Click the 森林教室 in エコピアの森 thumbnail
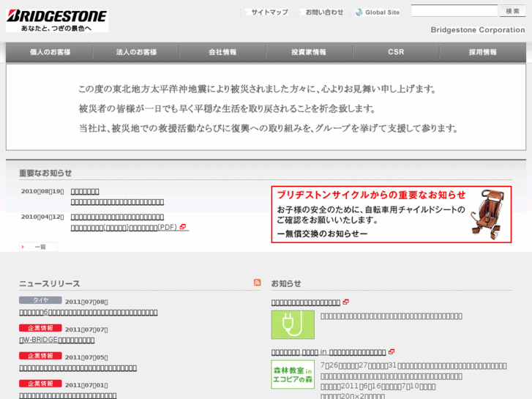Viewport: 532px width, 399px height. pos(293,375)
